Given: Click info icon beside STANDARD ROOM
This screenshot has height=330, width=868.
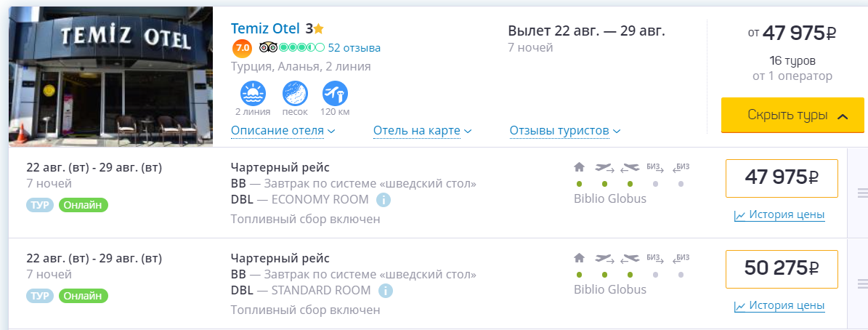Looking at the screenshot, I should (x=386, y=291).
